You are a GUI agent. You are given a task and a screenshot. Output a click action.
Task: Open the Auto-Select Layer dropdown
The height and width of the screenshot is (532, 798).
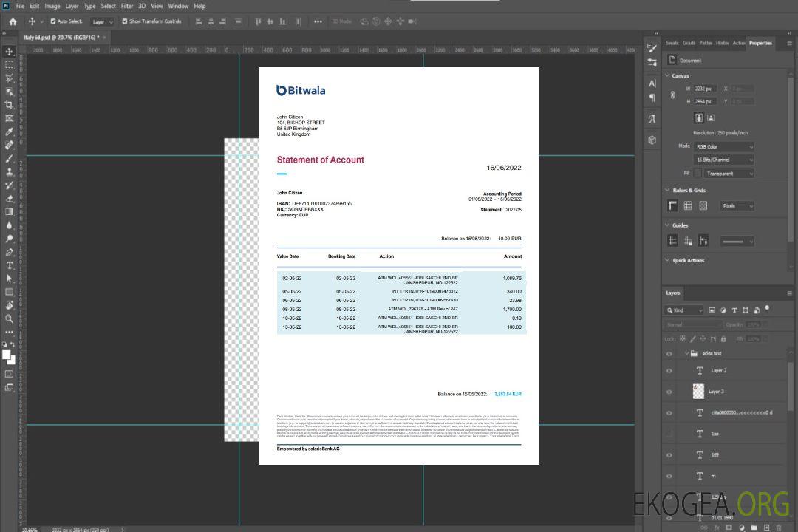pyautogui.click(x=102, y=22)
